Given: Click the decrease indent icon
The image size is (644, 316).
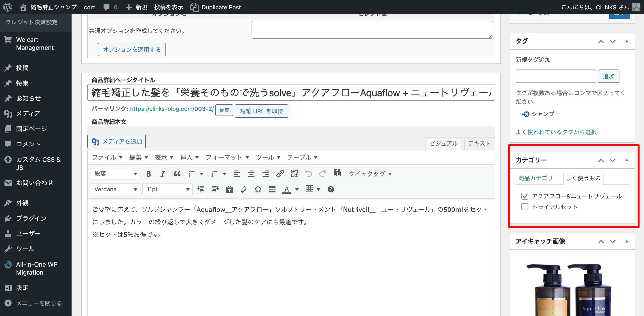Looking at the screenshot, I should (201, 189).
